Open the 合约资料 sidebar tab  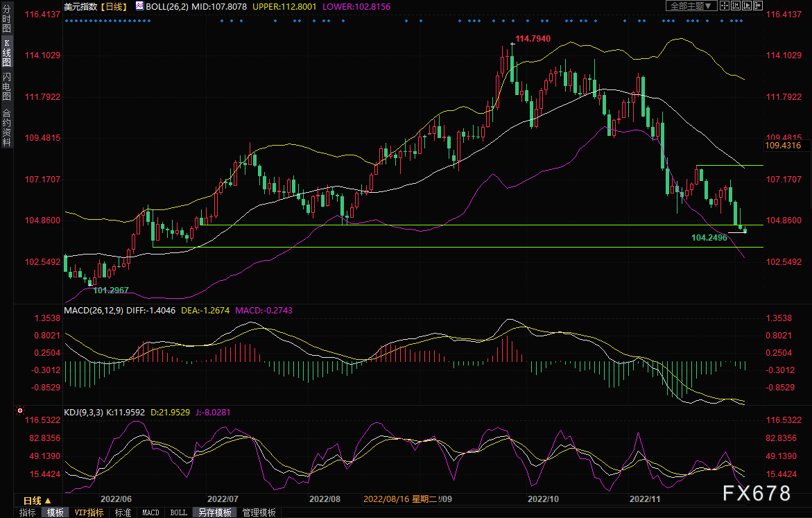(x=6, y=127)
